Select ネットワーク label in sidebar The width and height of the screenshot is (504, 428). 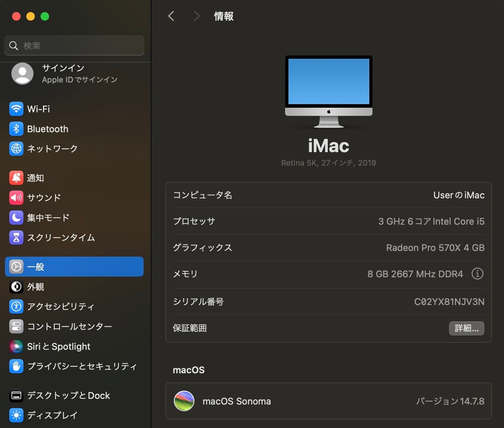tap(52, 148)
